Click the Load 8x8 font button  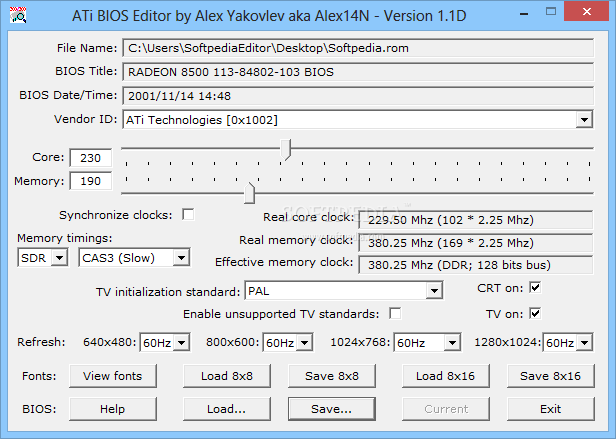[x=227, y=376]
